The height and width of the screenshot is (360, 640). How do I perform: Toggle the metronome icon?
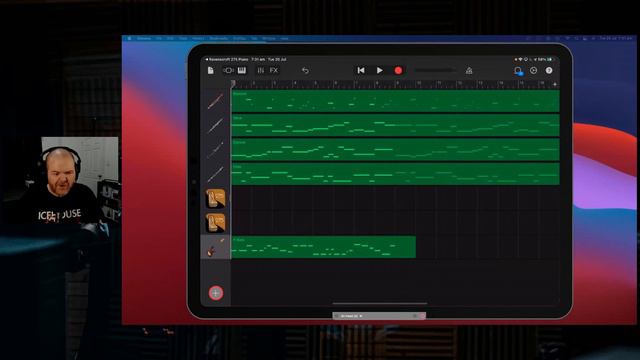coord(469,71)
